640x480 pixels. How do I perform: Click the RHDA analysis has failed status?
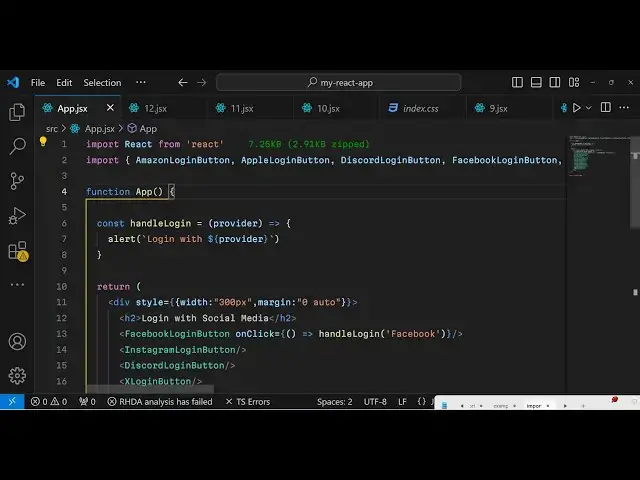[160, 402]
